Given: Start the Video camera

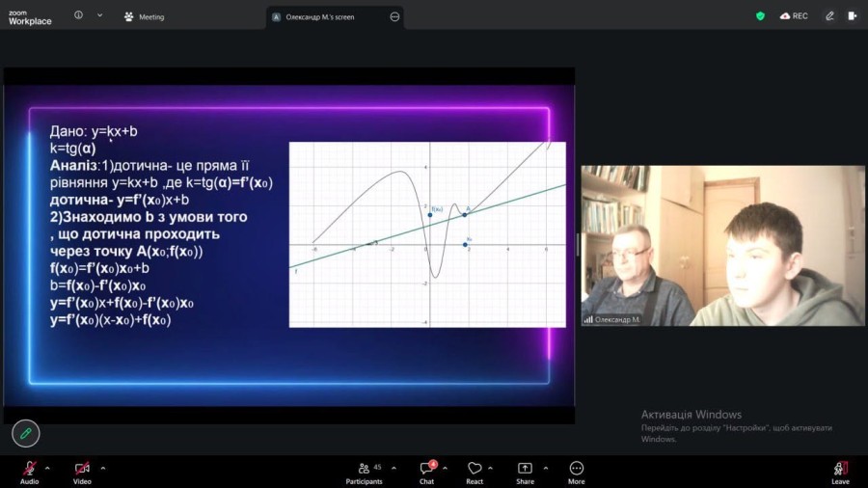Looking at the screenshot, I should coord(82,473).
